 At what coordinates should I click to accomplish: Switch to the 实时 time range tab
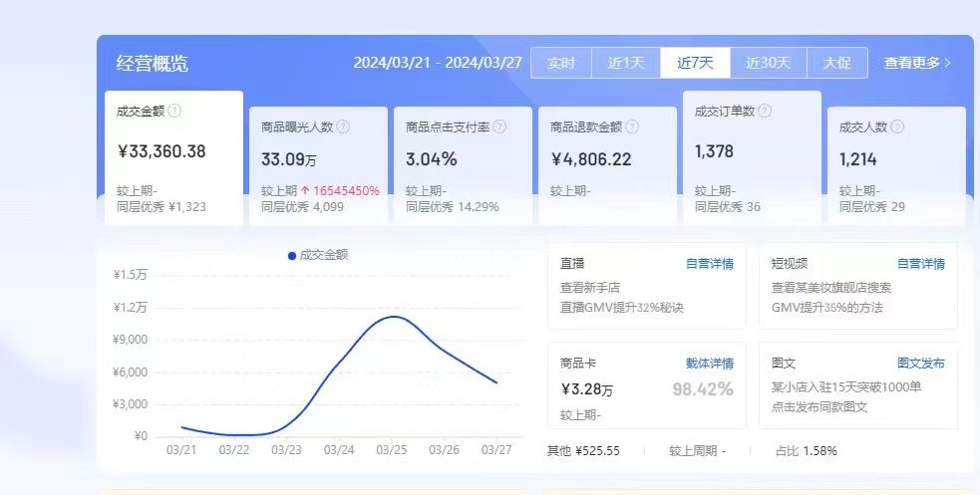pos(561,63)
